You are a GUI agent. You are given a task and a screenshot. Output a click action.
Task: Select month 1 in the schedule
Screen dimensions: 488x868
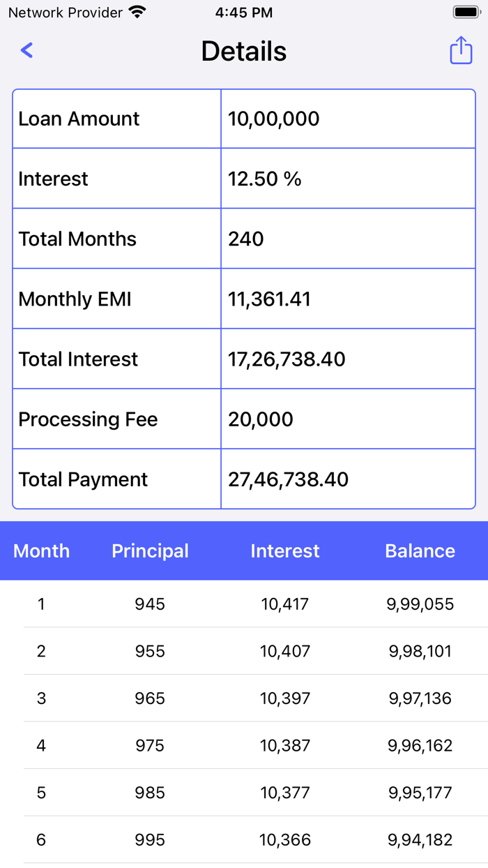tap(41, 604)
